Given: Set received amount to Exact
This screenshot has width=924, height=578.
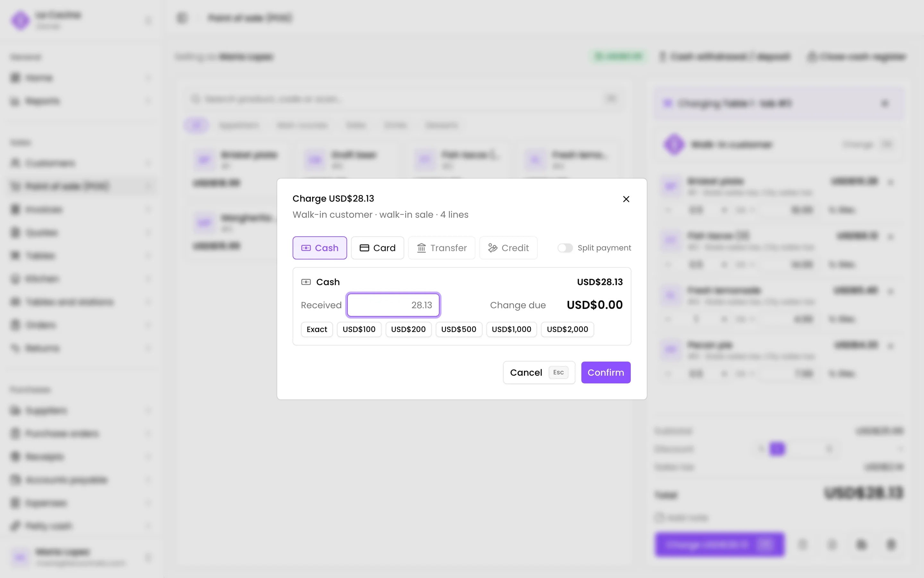Looking at the screenshot, I should 317,329.
